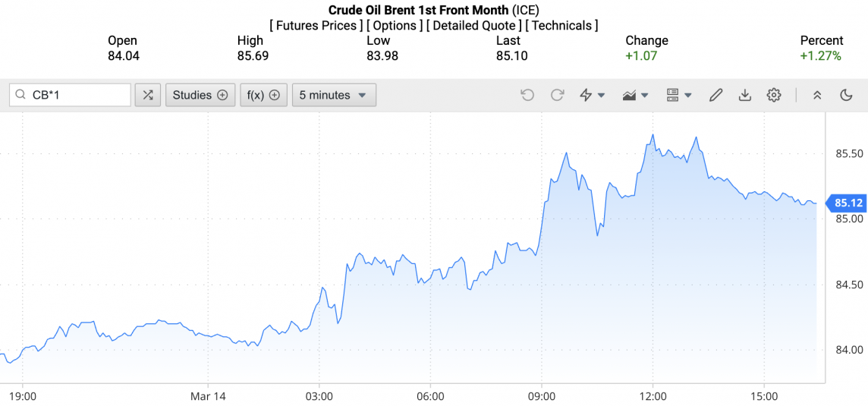Image resolution: width=868 pixels, height=406 pixels.
Task: Redo the chart change
Action: pos(557,95)
